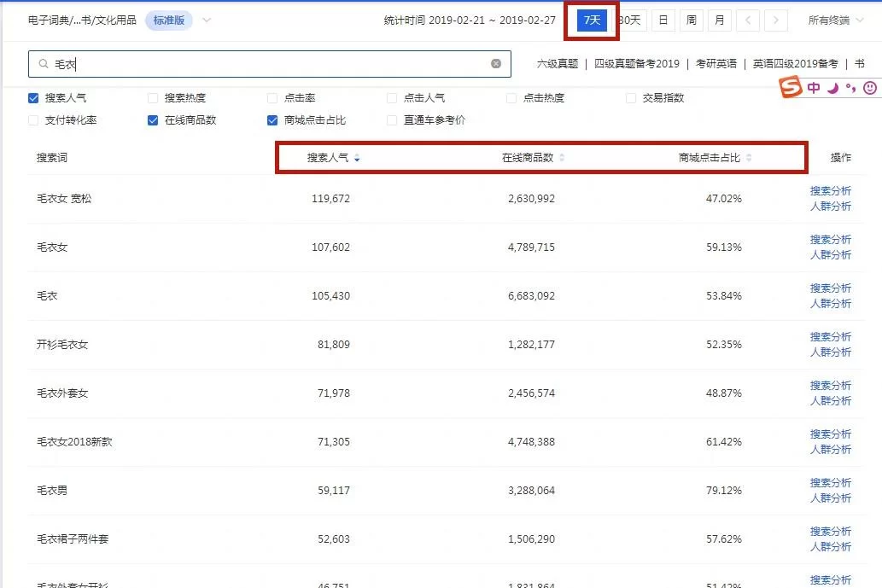This screenshot has width=882, height=588.
Task: Click the next period right arrow
Action: pyautogui.click(x=774, y=20)
